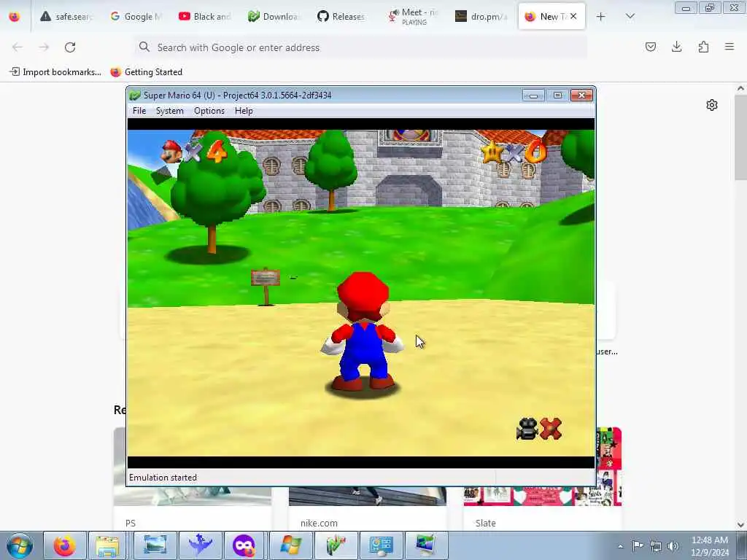Go forward with the forward arrow
The image size is (747, 560).
coord(44,47)
